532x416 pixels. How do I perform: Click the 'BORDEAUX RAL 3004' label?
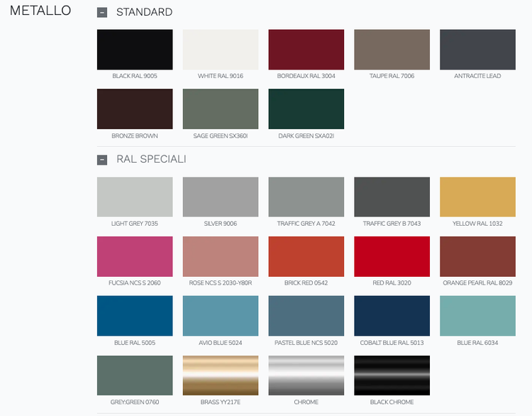point(306,76)
